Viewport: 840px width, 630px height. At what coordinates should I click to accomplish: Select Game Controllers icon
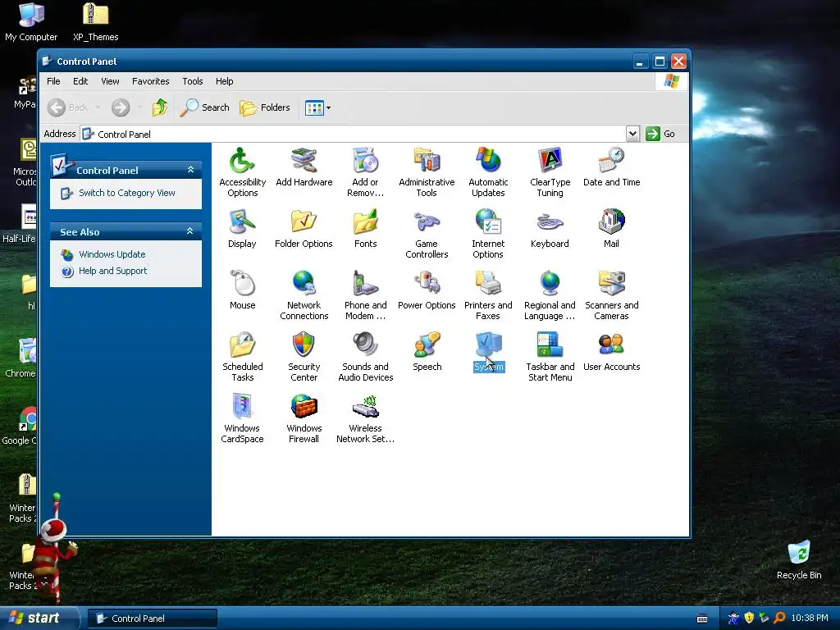(x=427, y=221)
